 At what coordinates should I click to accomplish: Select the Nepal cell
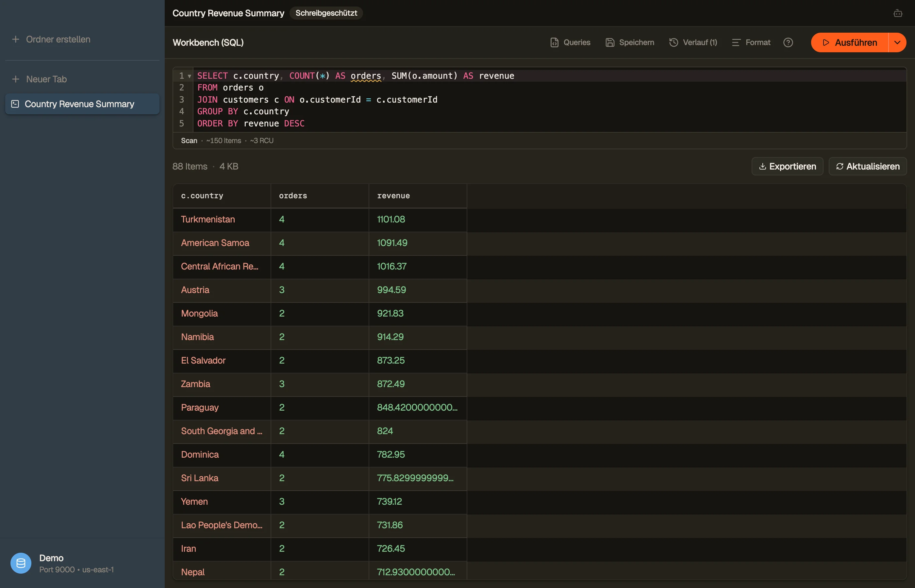click(222, 571)
